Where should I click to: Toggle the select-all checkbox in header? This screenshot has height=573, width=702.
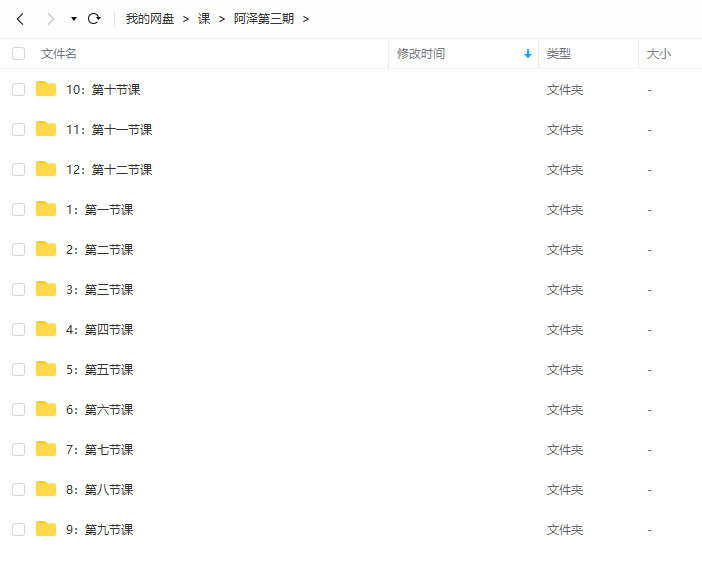tap(18, 54)
